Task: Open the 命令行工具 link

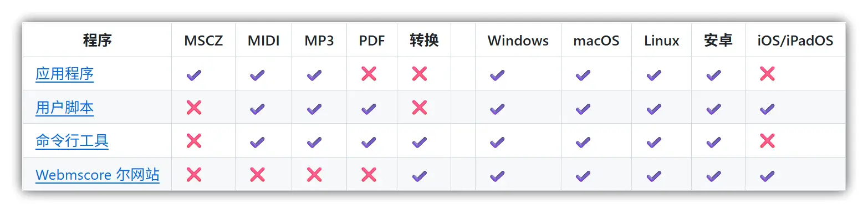Action: coord(72,141)
